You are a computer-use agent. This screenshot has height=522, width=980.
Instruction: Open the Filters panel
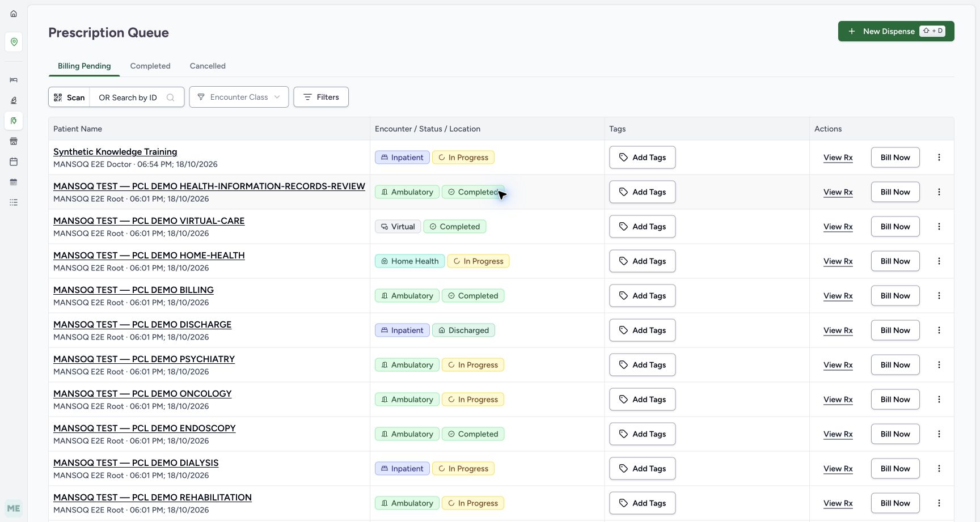321,97
